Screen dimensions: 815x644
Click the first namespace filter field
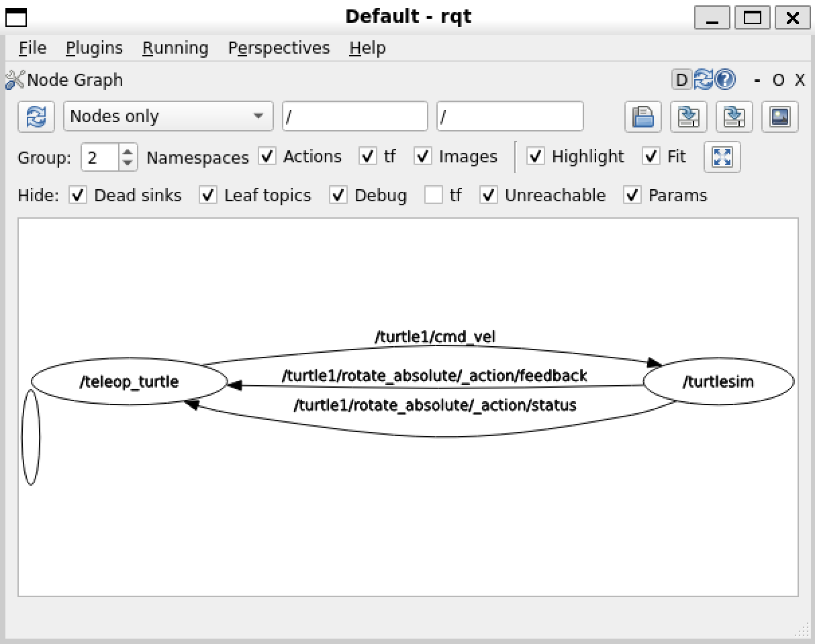[x=354, y=116]
